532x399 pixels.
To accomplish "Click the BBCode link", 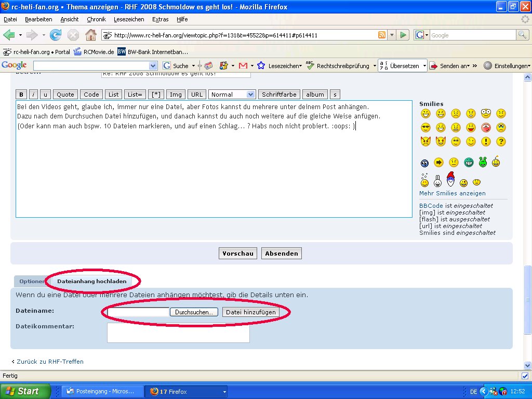I will pyautogui.click(x=431, y=206).
